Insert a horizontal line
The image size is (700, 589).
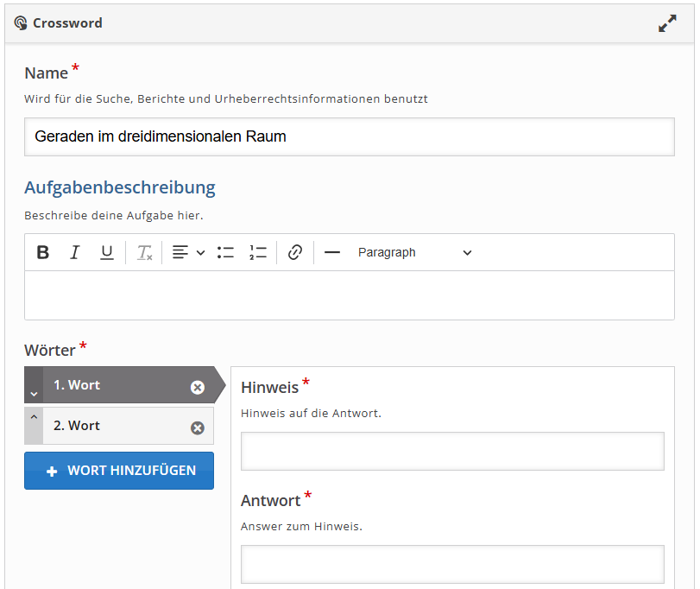(332, 253)
